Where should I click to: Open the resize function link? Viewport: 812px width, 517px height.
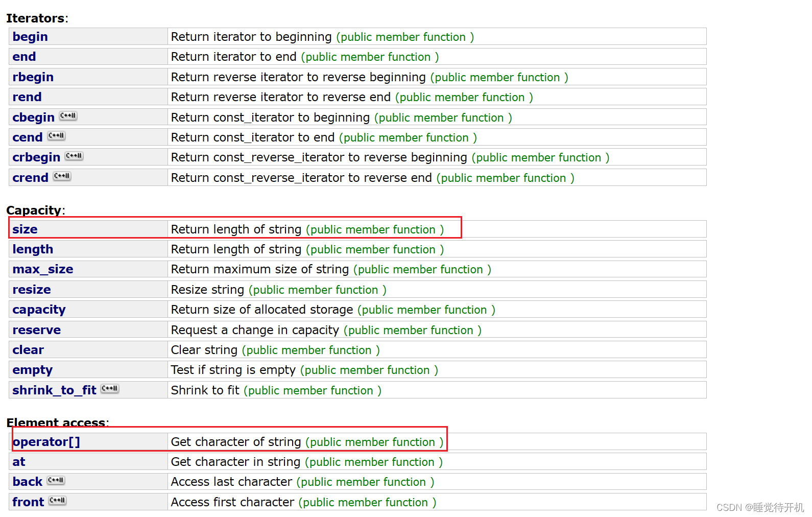point(32,290)
